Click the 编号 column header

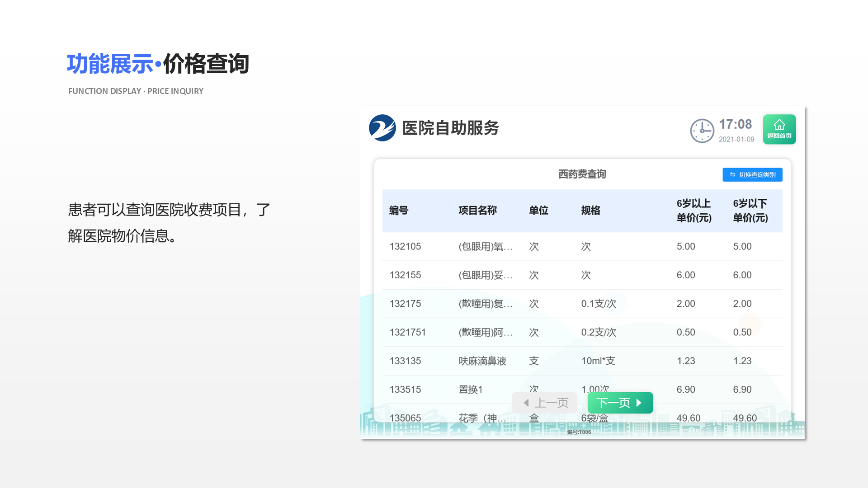[398, 211]
